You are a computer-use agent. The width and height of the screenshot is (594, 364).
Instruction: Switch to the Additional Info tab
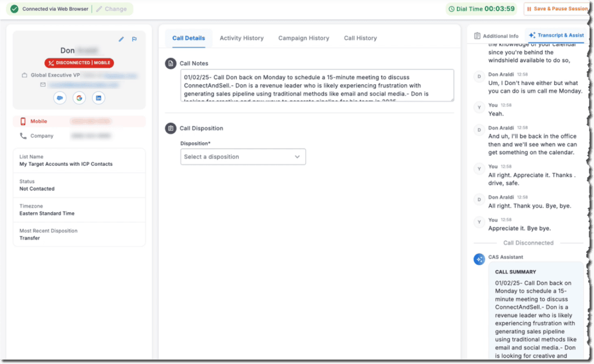(x=497, y=35)
